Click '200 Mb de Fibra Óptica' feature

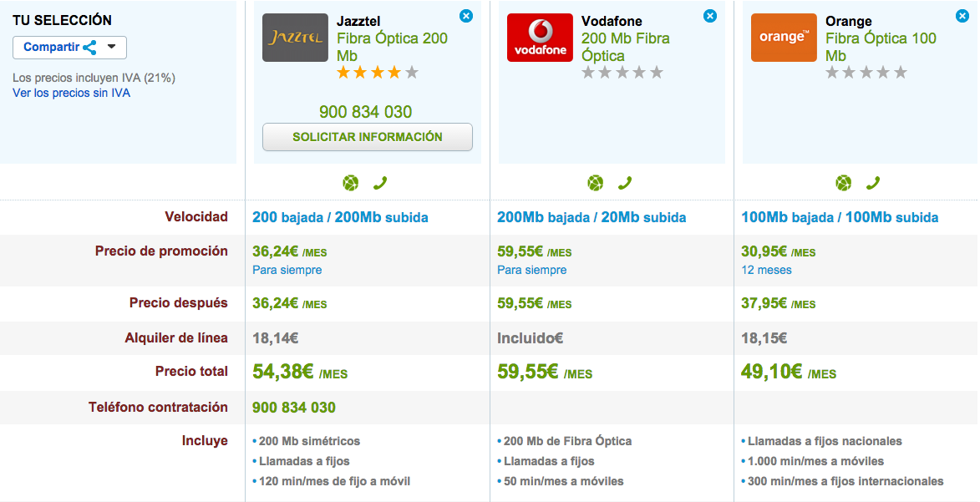[x=567, y=441]
